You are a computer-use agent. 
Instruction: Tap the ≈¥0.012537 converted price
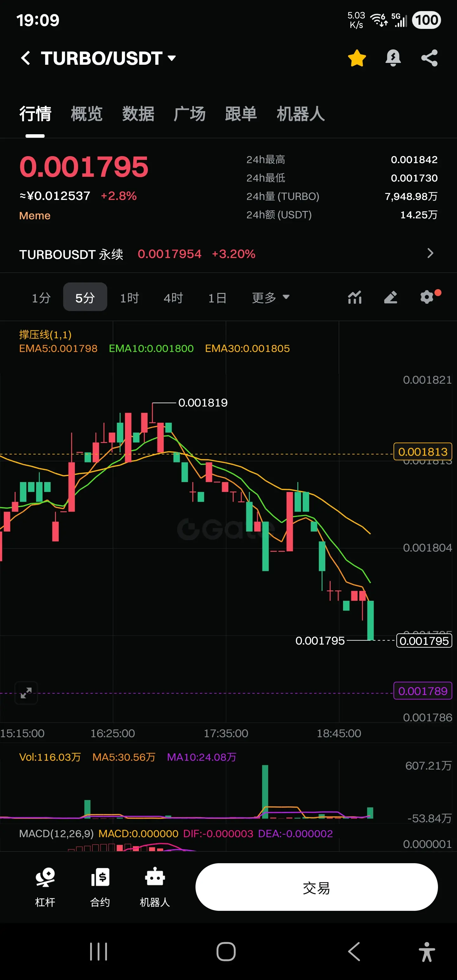[x=55, y=196]
